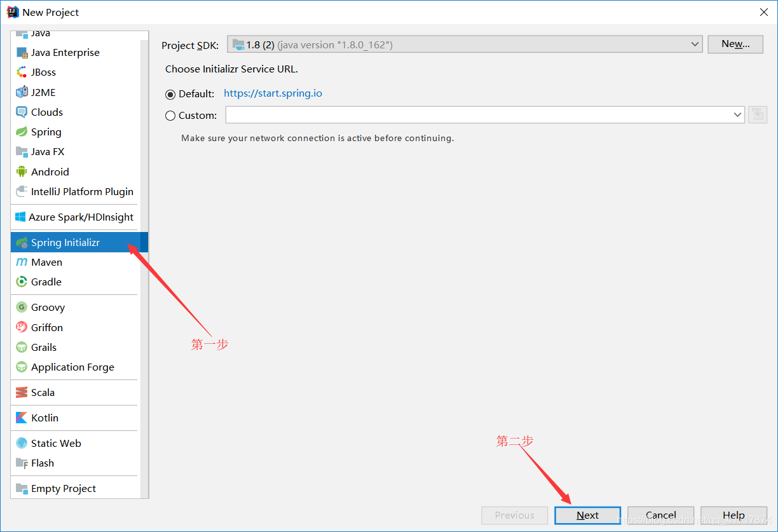The image size is (778, 532).
Task: Click the JBoss list label
Action: (43, 72)
